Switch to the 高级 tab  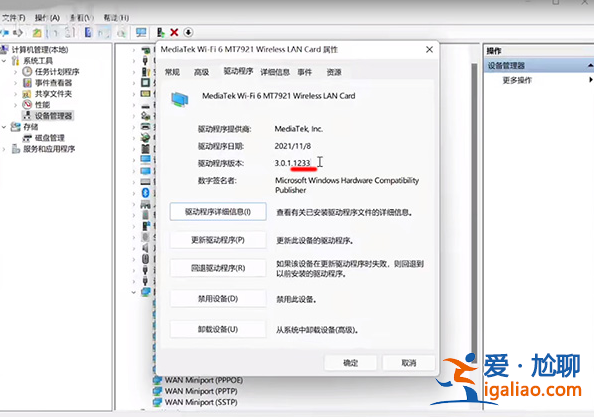201,72
